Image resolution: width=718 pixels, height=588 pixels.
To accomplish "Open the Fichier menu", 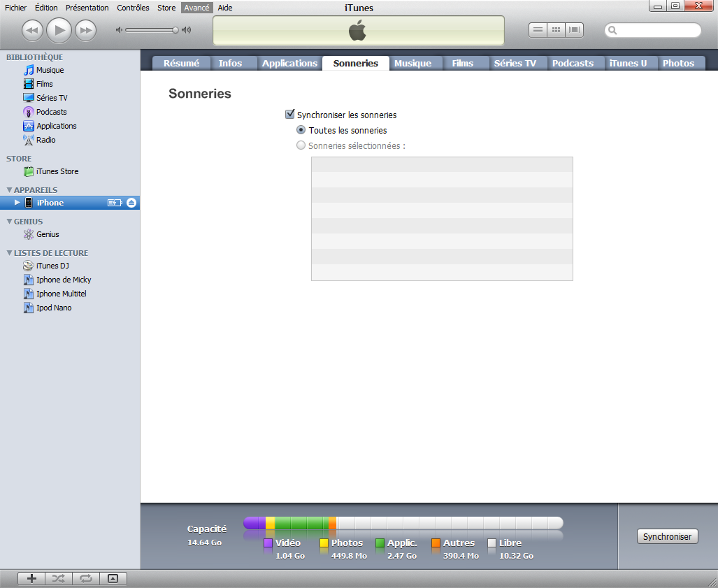I will [15, 8].
